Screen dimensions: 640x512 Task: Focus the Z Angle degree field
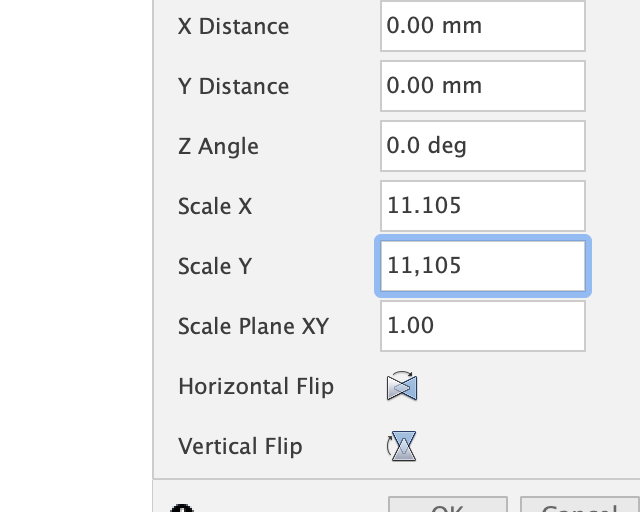[x=482, y=146]
